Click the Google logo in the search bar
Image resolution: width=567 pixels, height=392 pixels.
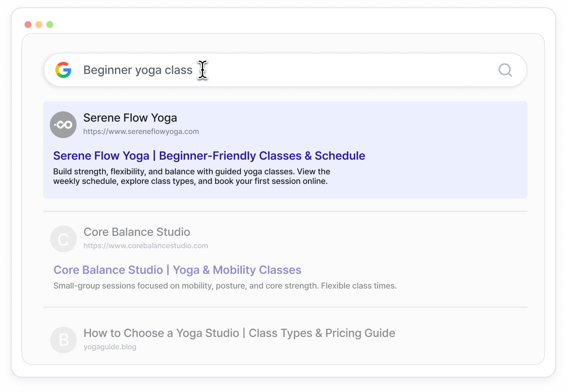(63, 70)
